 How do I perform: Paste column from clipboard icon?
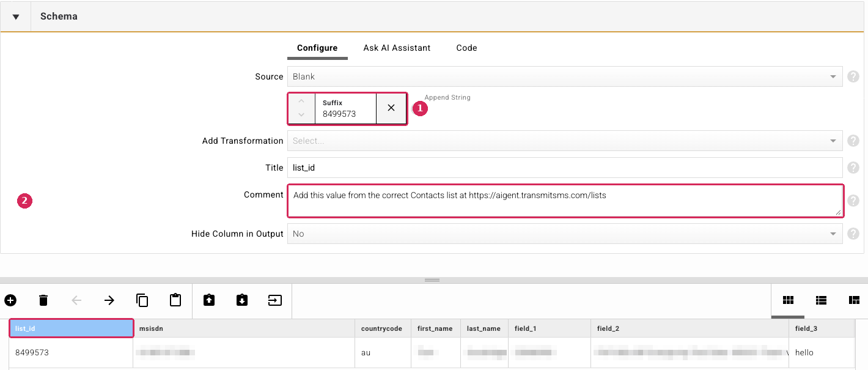pos(175,300)
